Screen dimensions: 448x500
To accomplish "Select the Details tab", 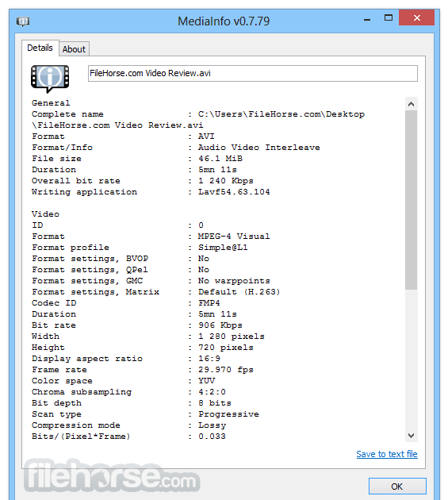I will (x=40, y=48).
